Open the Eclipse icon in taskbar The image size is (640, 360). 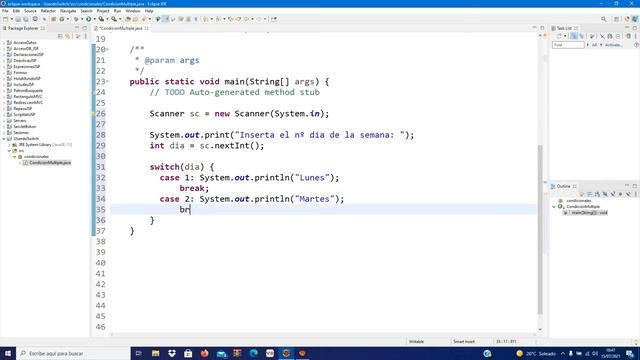point(286,353)
